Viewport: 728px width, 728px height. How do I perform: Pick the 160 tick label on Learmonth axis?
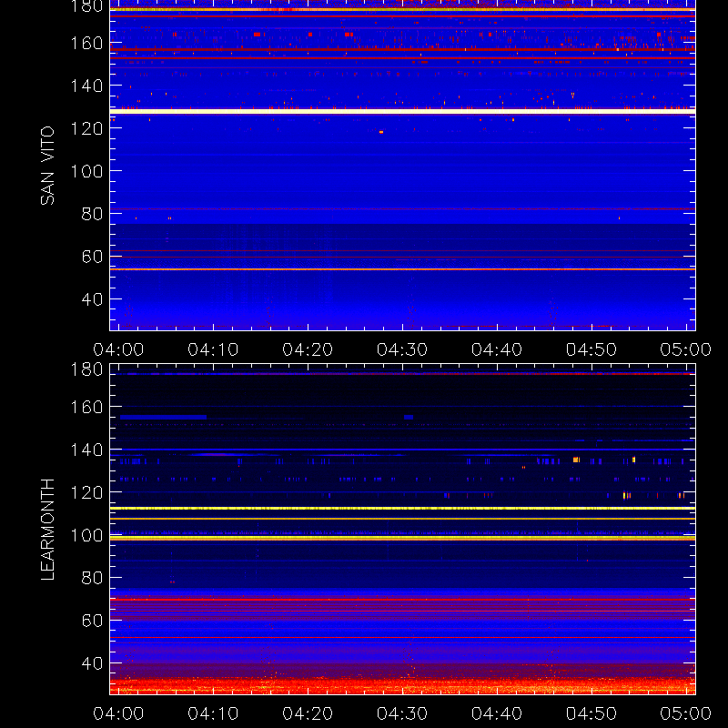click(86, 407)
